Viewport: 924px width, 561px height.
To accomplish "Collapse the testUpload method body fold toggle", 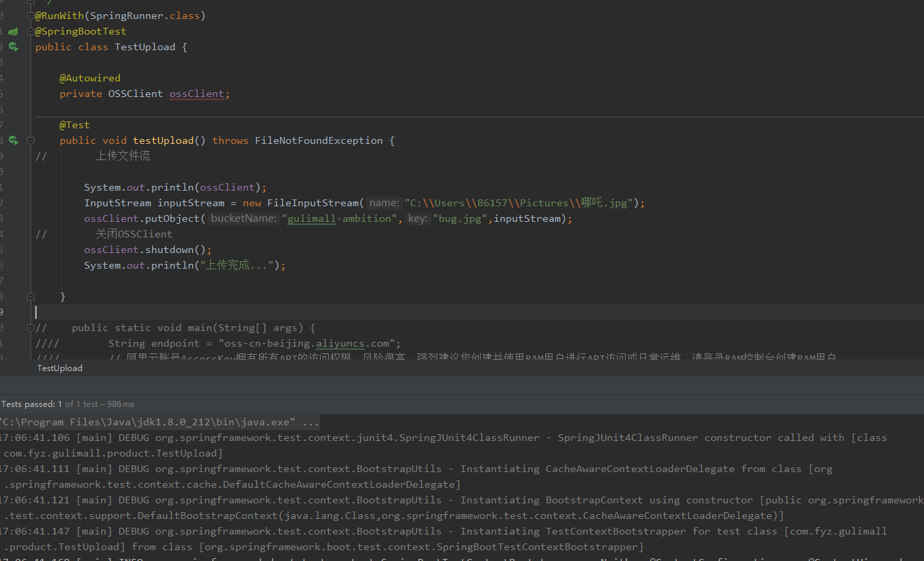I will point(31,140).
